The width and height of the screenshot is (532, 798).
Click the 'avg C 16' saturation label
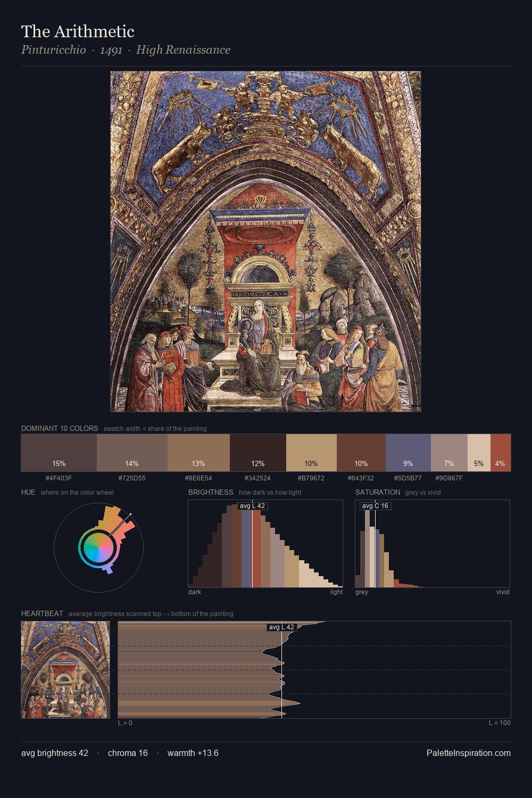pyautogui.click(x=375, y=506)
